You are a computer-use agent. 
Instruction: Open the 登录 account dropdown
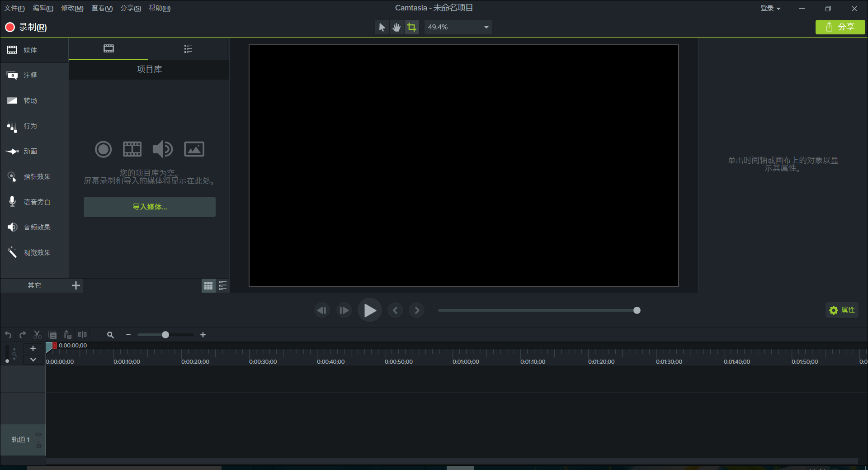click(770, 8)
